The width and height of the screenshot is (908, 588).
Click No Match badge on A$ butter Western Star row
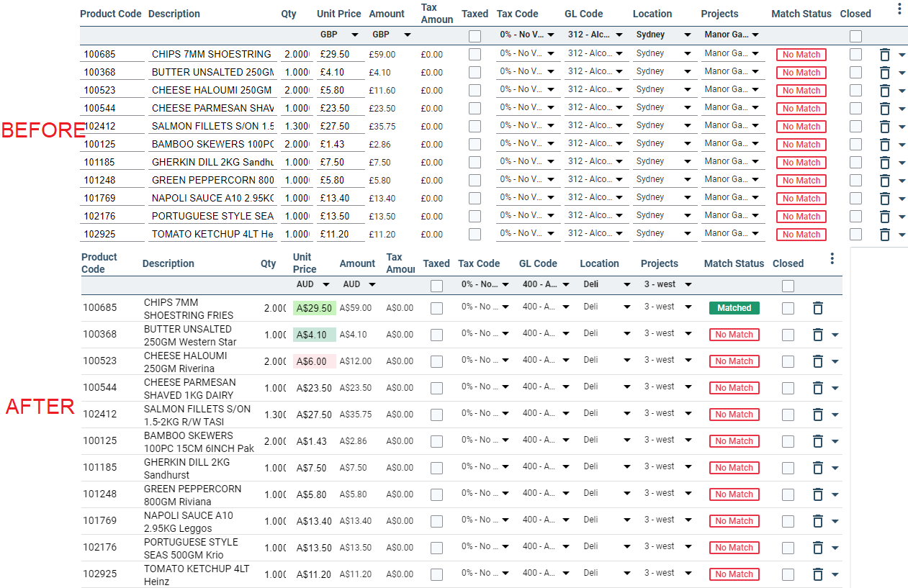coord(734,335)
